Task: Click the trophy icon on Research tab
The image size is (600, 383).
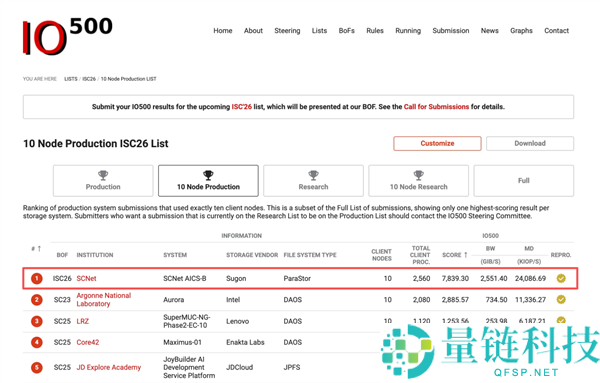Action: tap(313, 175)
